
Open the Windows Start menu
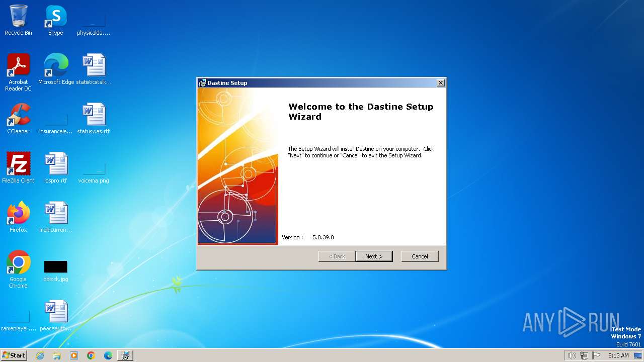pos(14,355)
